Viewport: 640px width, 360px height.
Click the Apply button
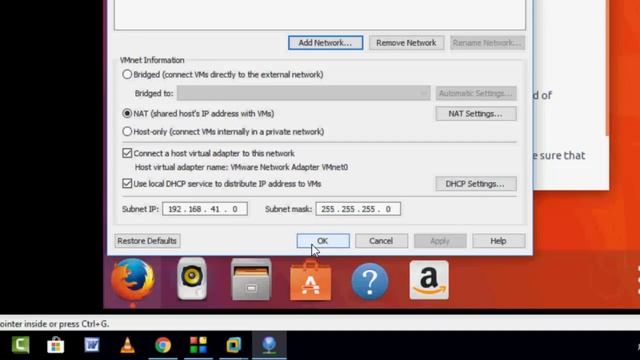[x=440, y=241]
